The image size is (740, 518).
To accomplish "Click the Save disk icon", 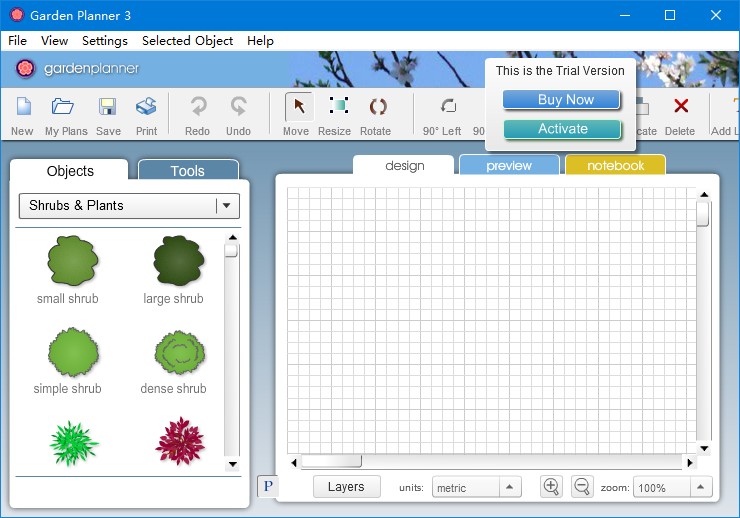I will point(108,107).
